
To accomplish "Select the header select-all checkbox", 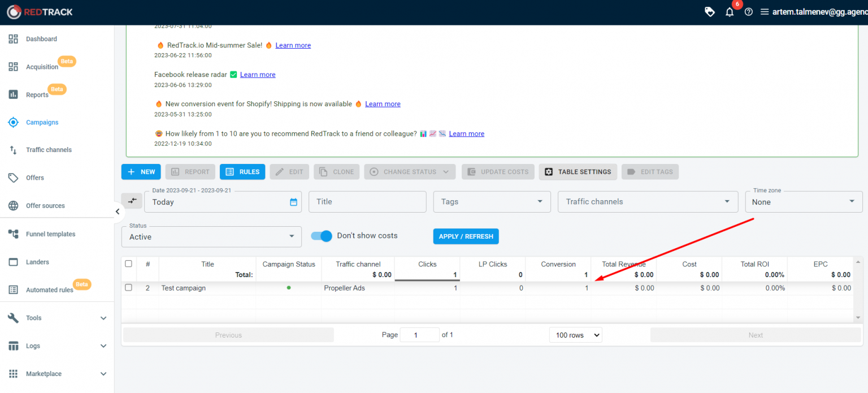I will 128,263.
